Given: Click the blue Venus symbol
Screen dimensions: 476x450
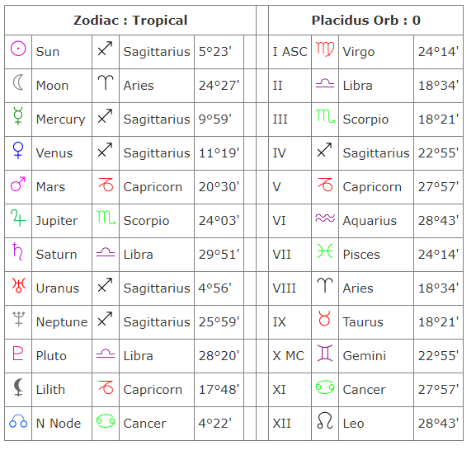Looking at the screenshot, I should 18,150.
